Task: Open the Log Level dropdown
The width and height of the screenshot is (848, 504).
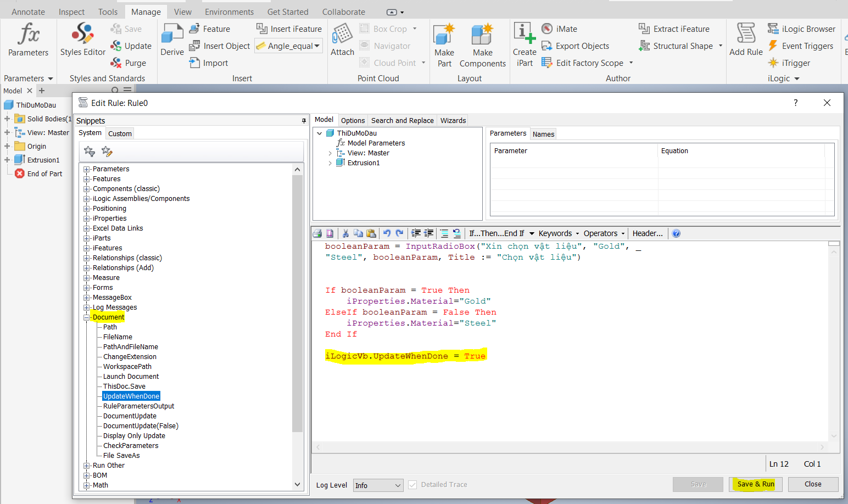Action: point(378,485)
